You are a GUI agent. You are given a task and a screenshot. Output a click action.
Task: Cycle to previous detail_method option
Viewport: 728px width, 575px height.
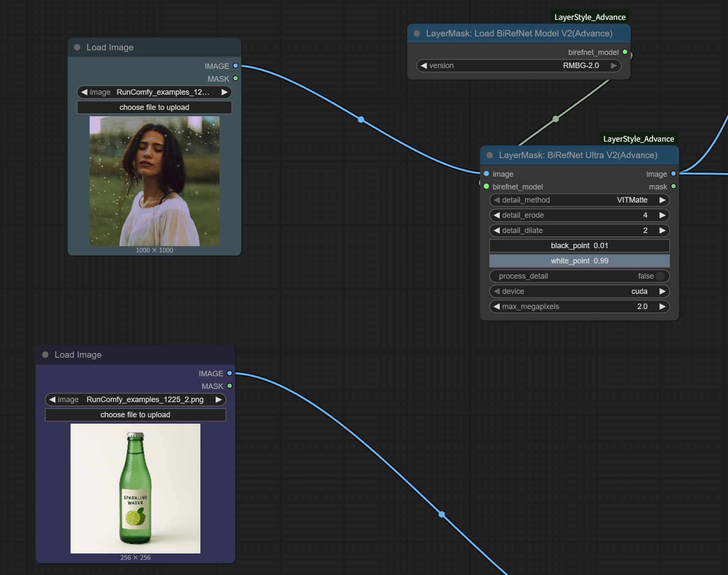tap(497, 200)
